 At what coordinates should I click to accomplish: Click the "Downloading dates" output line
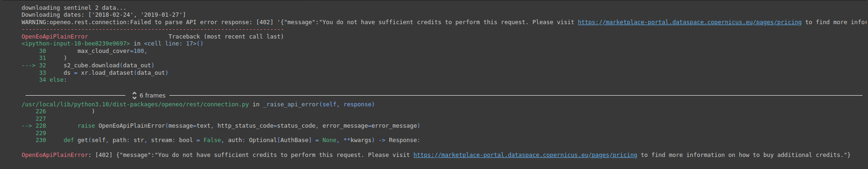click(x=104, y=15)
